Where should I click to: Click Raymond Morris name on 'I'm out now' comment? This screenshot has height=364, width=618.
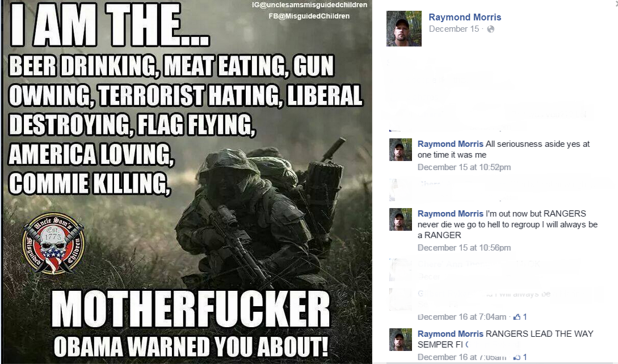(450, 214)
